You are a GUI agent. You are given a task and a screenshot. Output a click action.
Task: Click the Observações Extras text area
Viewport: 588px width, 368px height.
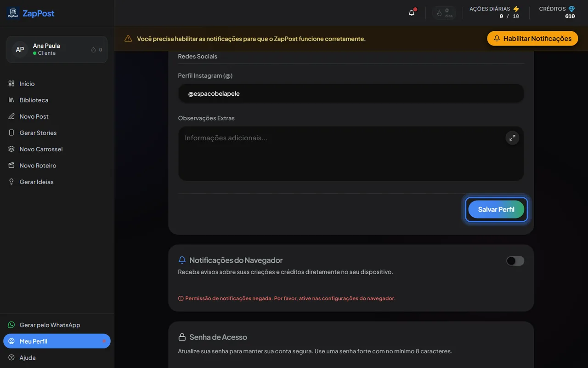[351, 154]
